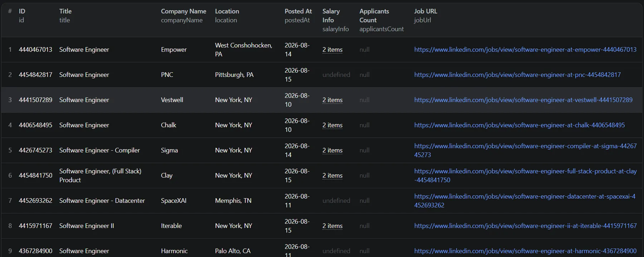Open the PNC job URL link
This screenshot has height=257, width=644.
(517, 74)
